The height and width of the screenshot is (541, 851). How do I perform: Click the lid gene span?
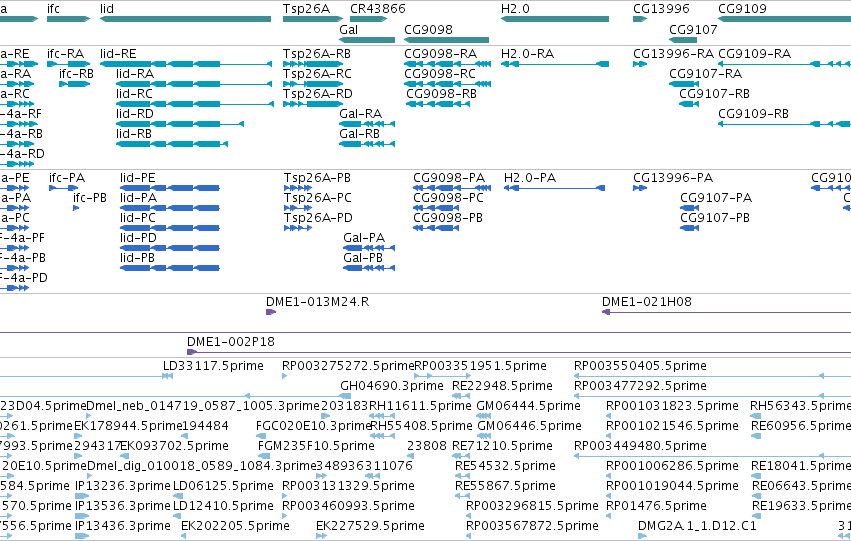pyautogui.click(x=186, y=19)
